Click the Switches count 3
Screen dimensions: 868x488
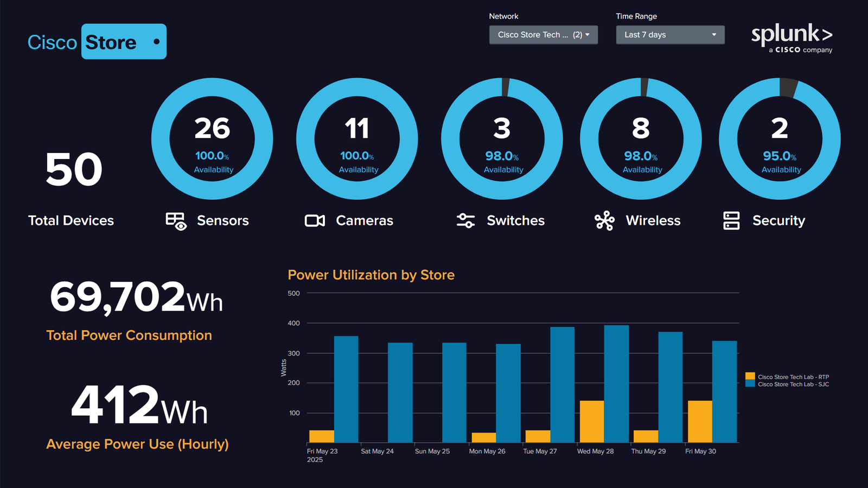[x=502, y=129]
